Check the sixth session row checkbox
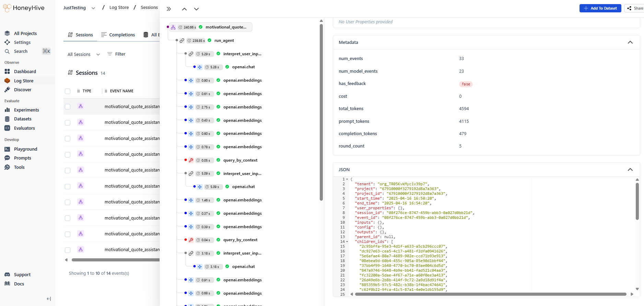This screenshot has width=644, height=306. [68, 186]
